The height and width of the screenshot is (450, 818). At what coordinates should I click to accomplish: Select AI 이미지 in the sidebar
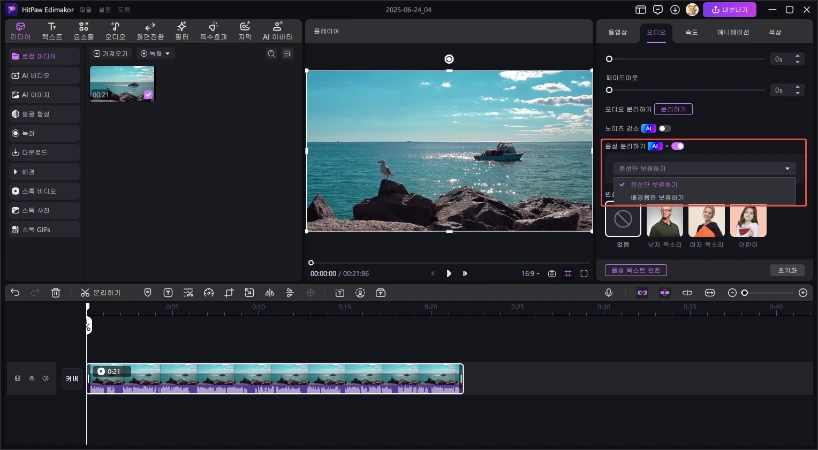point(44,95)
